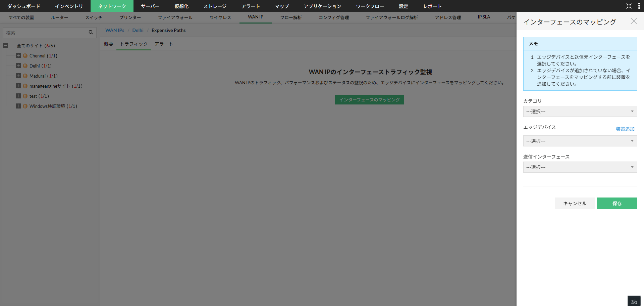Click the fullscreen collapse icon in top bar
Image resolution: width=644 pixels, height=306 pixels.
tap(629, 6)
